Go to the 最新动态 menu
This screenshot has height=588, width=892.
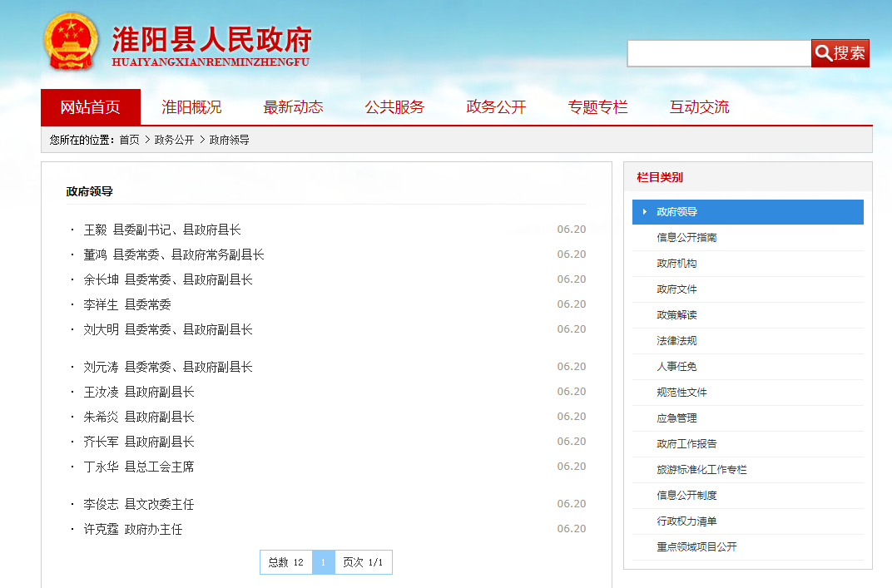[x=293, y=107]
